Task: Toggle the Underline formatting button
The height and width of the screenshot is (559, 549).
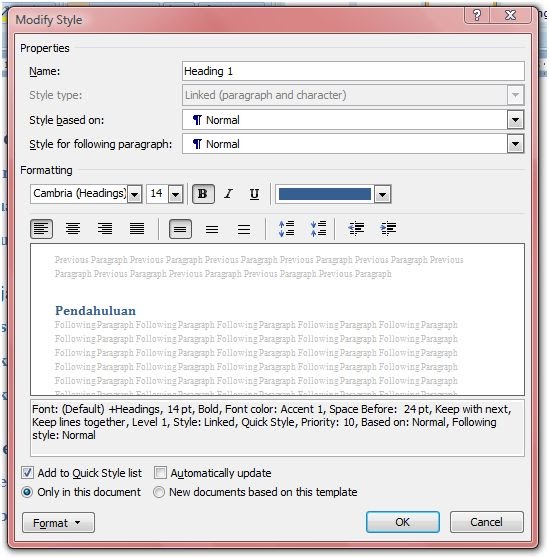Action: click(x=254, y=194)
